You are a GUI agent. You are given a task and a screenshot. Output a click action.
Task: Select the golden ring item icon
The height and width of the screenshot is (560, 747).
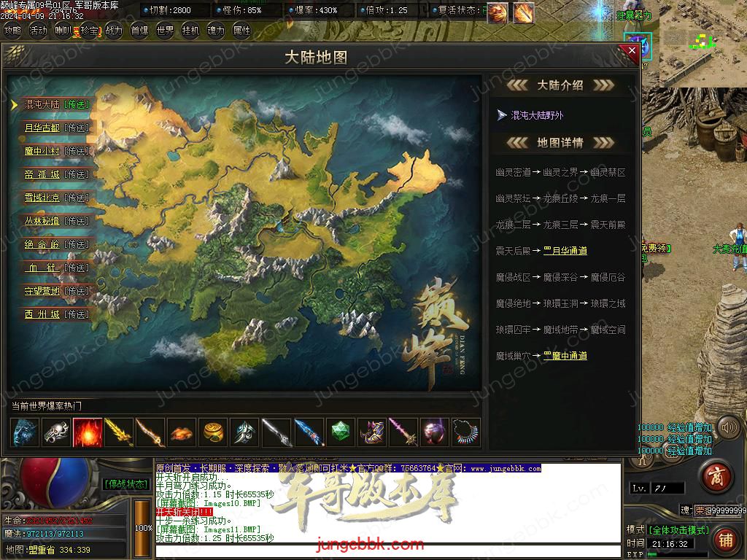pyautogui.click(x=213, y=432)
